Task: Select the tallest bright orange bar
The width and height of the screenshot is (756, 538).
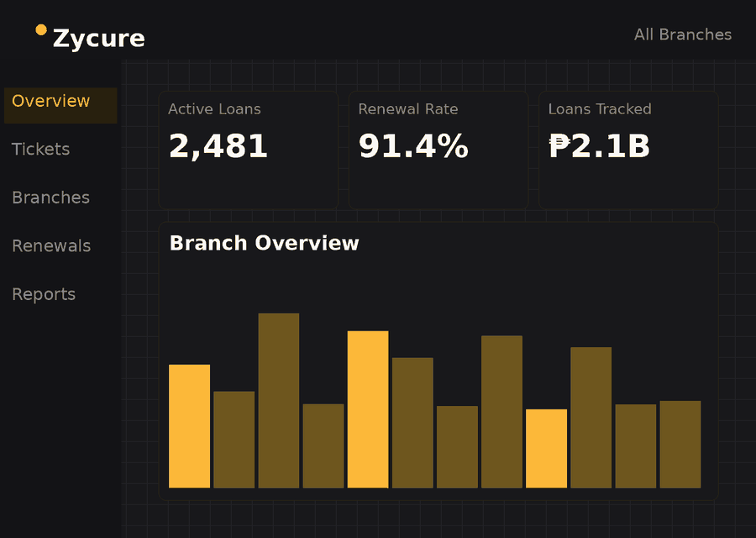Action: point(368,409)
